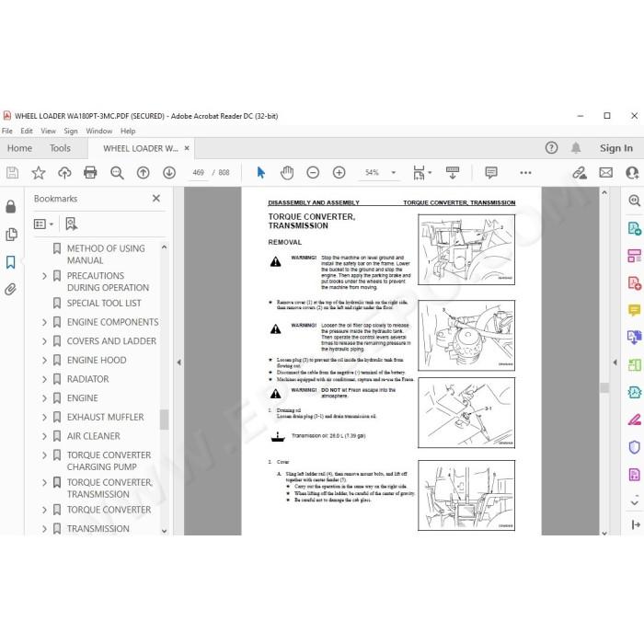The image size is (644, 644).
Task: Click the security lock icon in sidebar
Action: [11, 206]
